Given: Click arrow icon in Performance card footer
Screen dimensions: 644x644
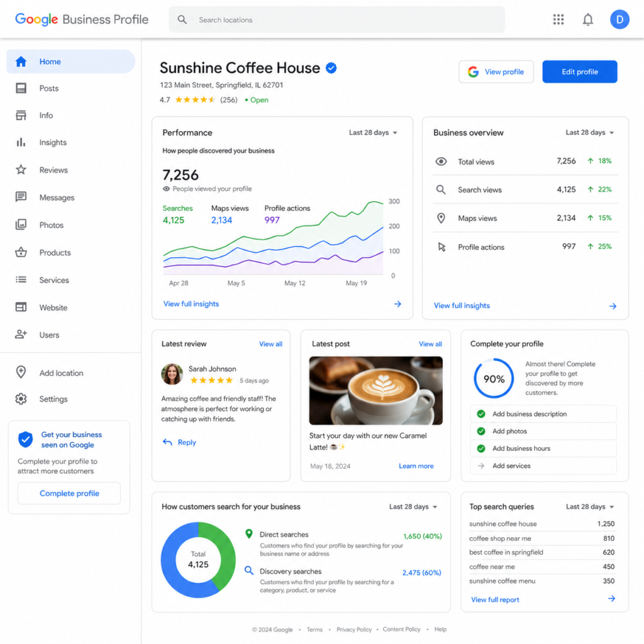Looking at the screenshot, I should click(x=397, y=304).
